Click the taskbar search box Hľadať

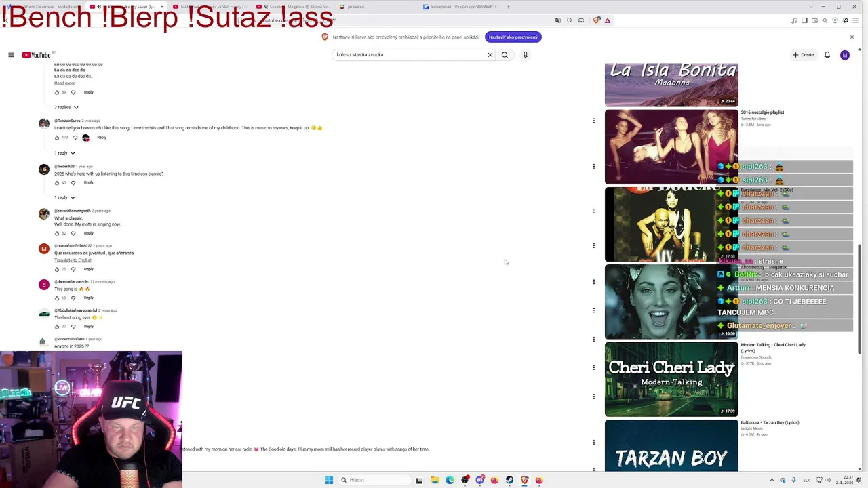click(374, 480)
